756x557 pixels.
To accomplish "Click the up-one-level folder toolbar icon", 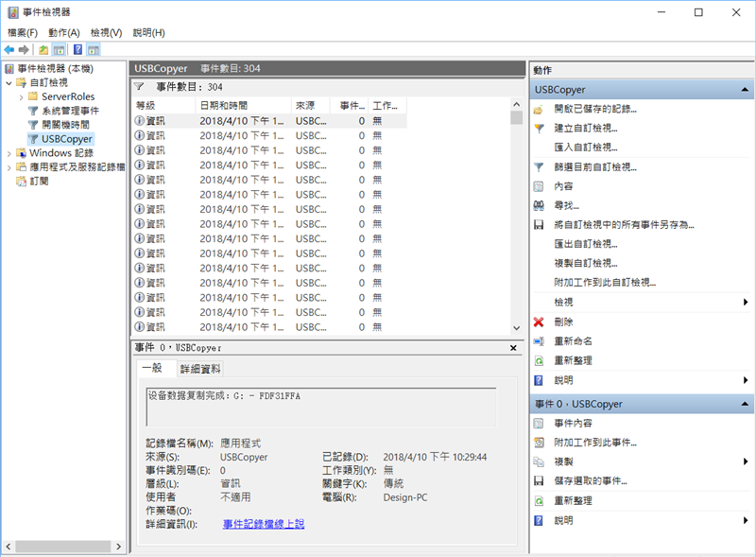I will click(43, 49).
